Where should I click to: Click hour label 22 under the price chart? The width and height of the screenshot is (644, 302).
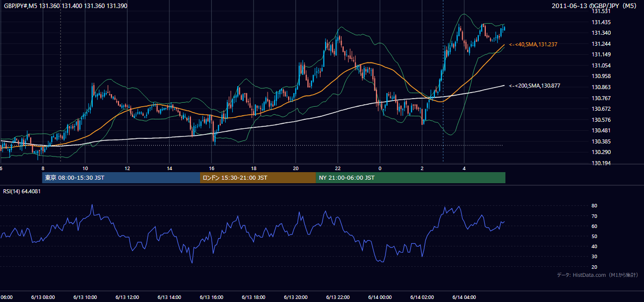point(338,168)
